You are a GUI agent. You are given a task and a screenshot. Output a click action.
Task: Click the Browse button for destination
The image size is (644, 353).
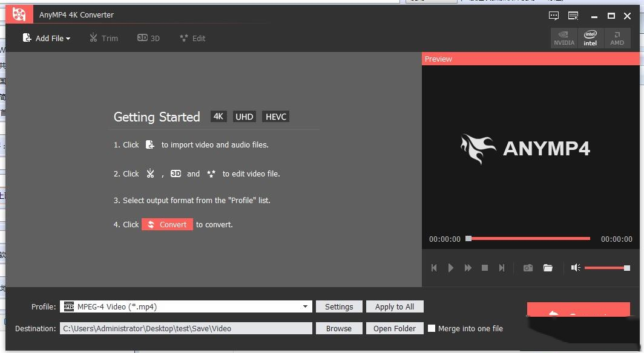(338, 328)
